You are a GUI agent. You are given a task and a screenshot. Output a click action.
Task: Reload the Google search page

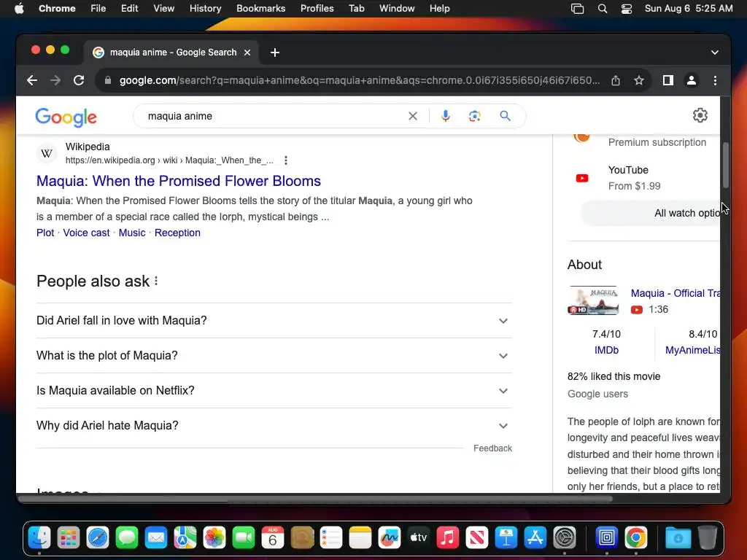79,80
